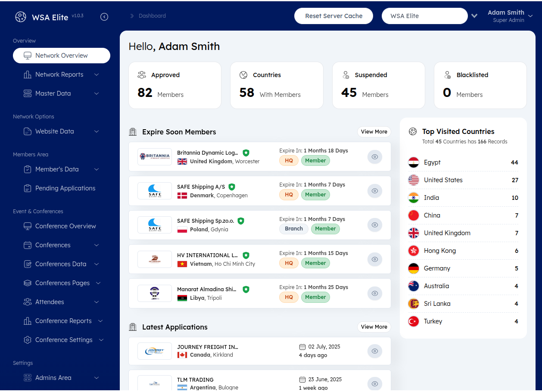Expand the Conferences submenu chevron
This screenshot has width=542, height=392.
coord(97,245)
